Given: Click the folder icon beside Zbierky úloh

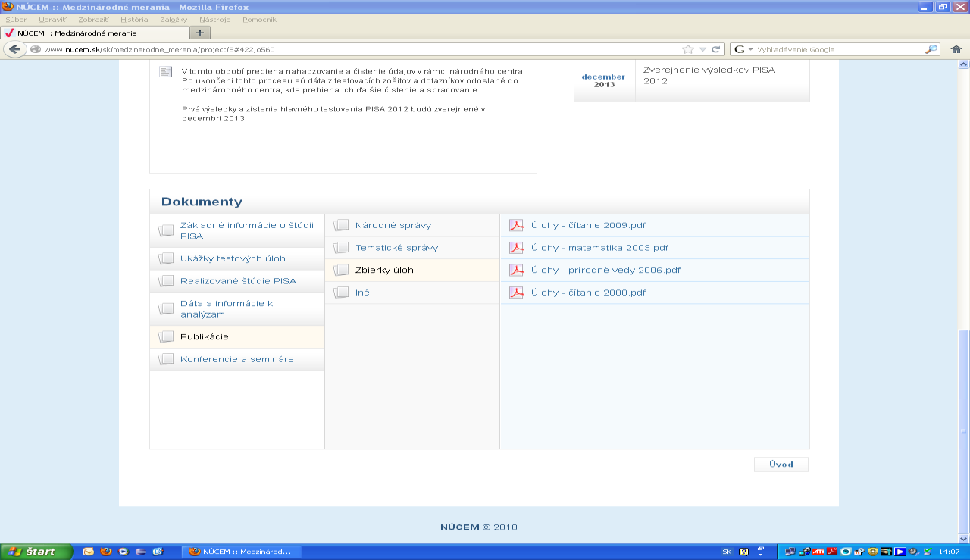Looking at the screenshot, I should pyautogui.click(x=341, y=270).
